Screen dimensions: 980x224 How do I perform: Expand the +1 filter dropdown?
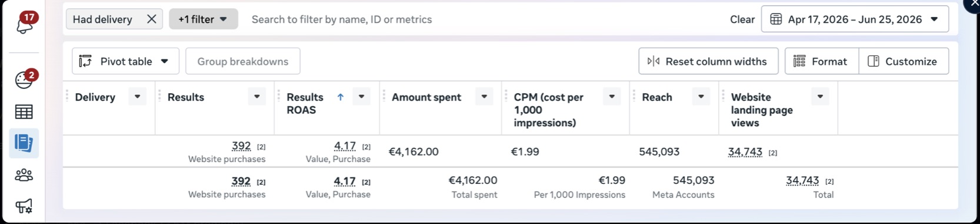tap(204, 19)
